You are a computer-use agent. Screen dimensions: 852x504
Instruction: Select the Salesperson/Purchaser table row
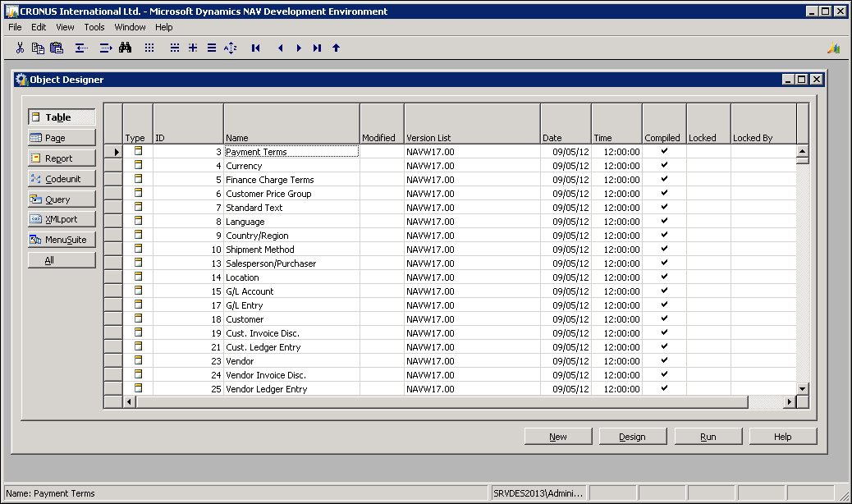tap(450, 263)
